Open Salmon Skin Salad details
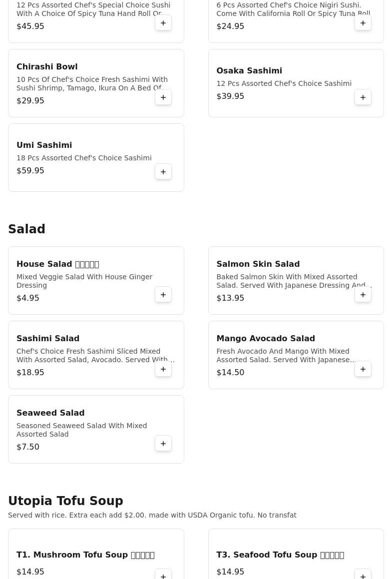 [x=258, y=264]
